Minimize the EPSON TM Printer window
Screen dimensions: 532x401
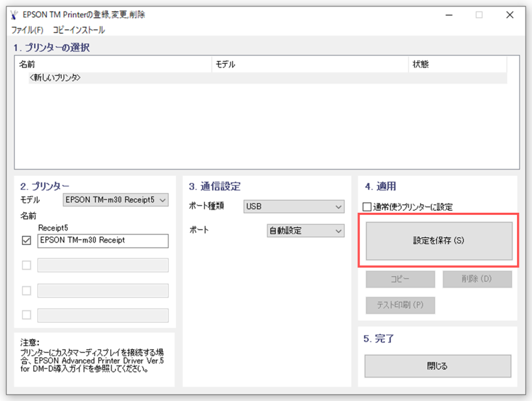(449, 15)
